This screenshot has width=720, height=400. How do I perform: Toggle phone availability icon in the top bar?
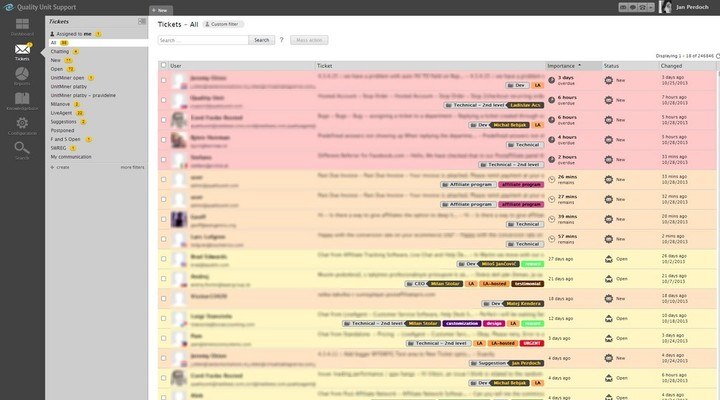[x=642, y=7]
